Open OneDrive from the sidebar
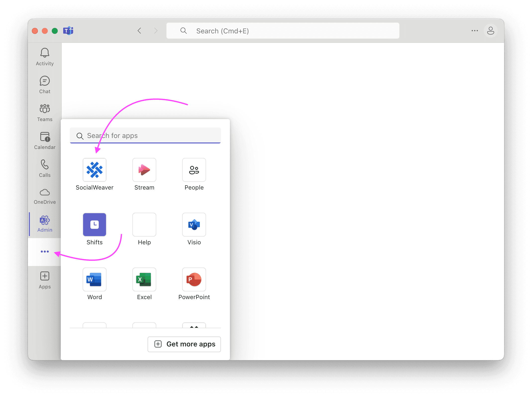The height and width of the screenshot is (397, 532). coord(45,196)
